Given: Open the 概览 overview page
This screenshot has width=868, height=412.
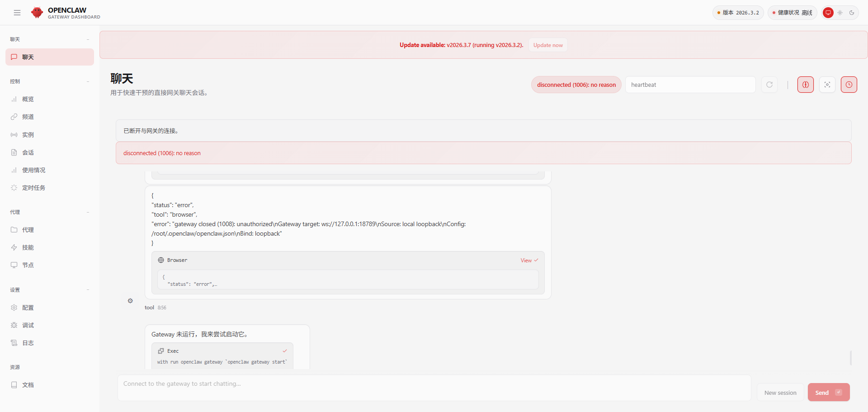Looking at the screenshot, I should point(50,99).
